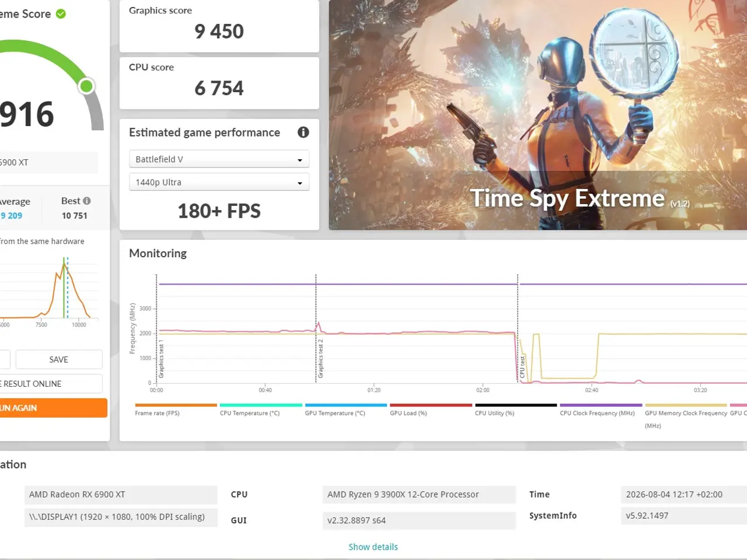Click the 180+ FPS estimate

coord(219,211)
